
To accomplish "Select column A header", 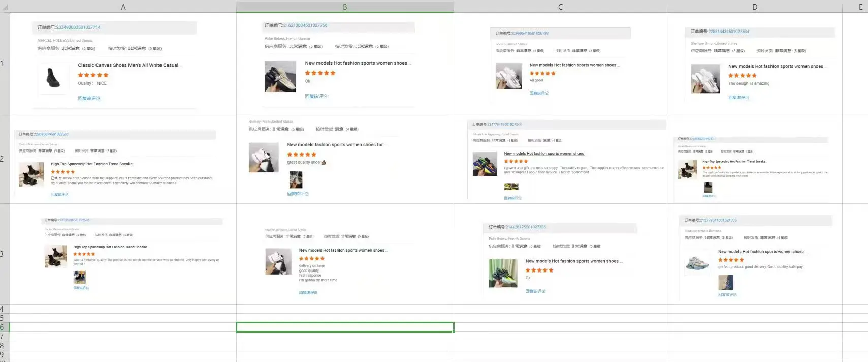I will [x=123, y=7].
